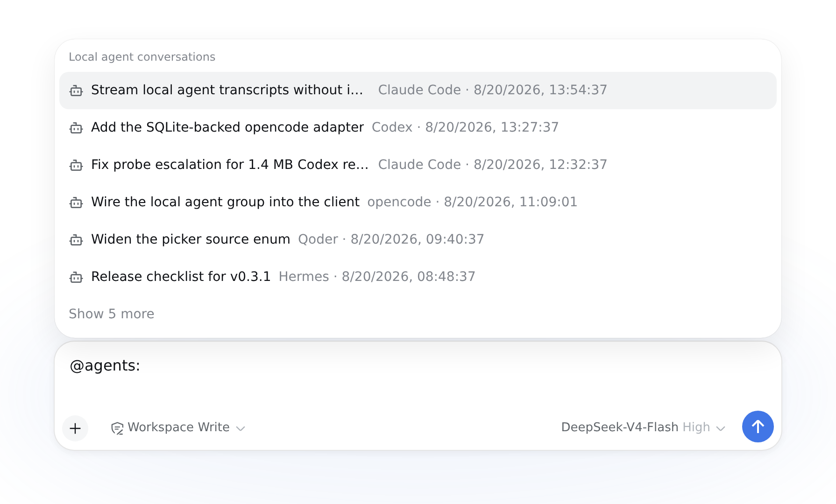Choose Release checklist for v0.3.1 entry
836x504 pixels.
(x=418, y=277)
